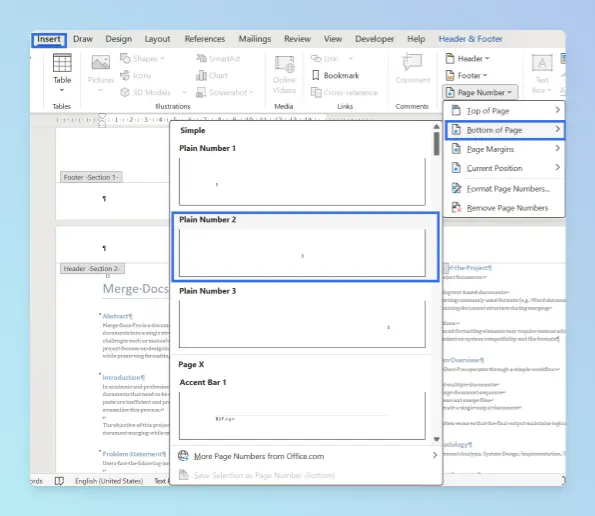Switch to the Draw tab

pyautogui.click(x=83, y=39)
